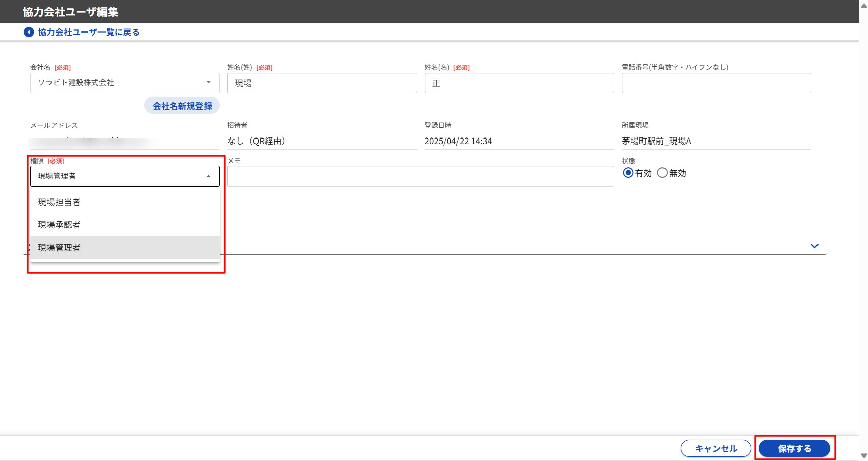Expand the section with blue chevron
Image resolution: width=868 pixels, height=461 pixels.
(814, 246)
